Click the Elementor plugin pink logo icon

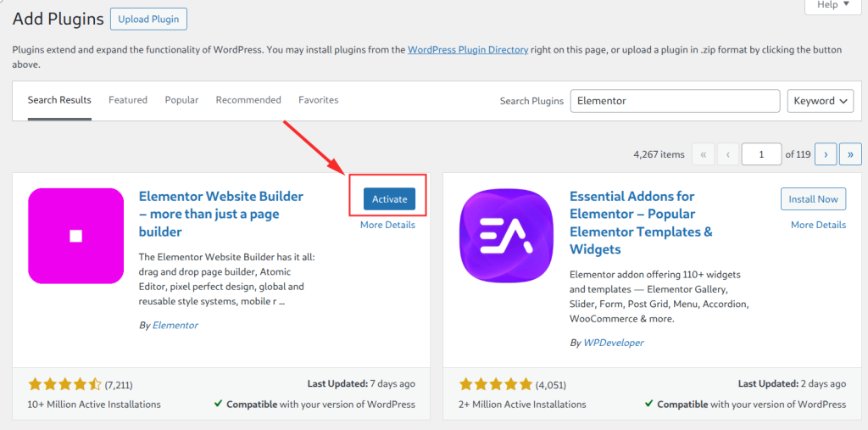75,236
